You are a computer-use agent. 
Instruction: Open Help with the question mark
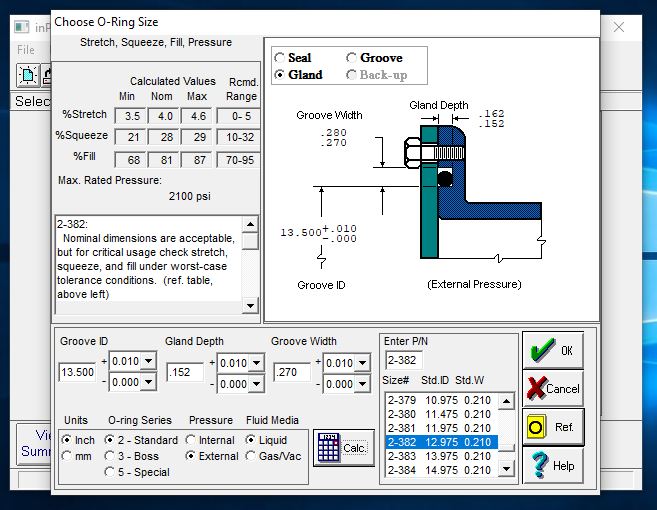click(553, 466)
